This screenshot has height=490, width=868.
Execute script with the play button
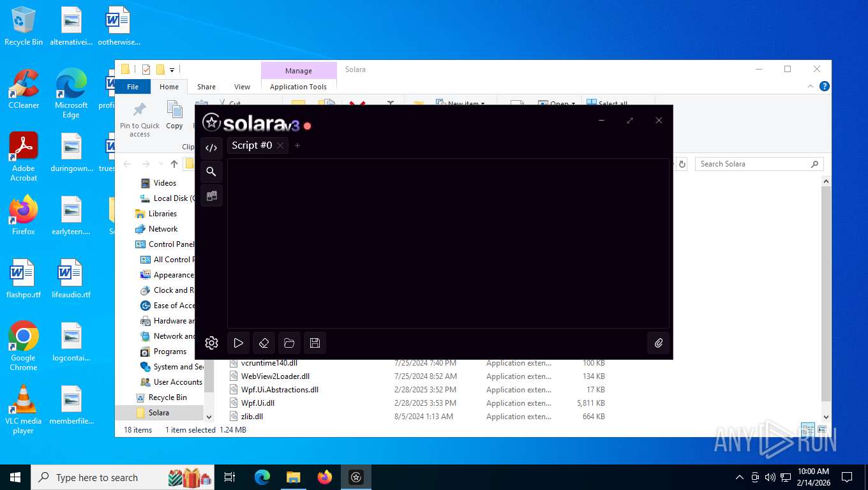(x=238, y=343)
